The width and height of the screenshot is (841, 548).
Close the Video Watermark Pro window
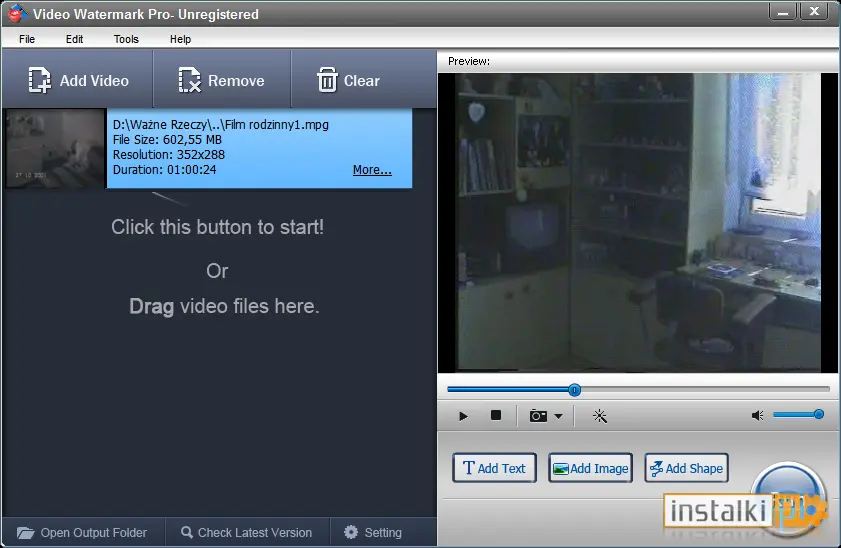click(x=814, y=11)
